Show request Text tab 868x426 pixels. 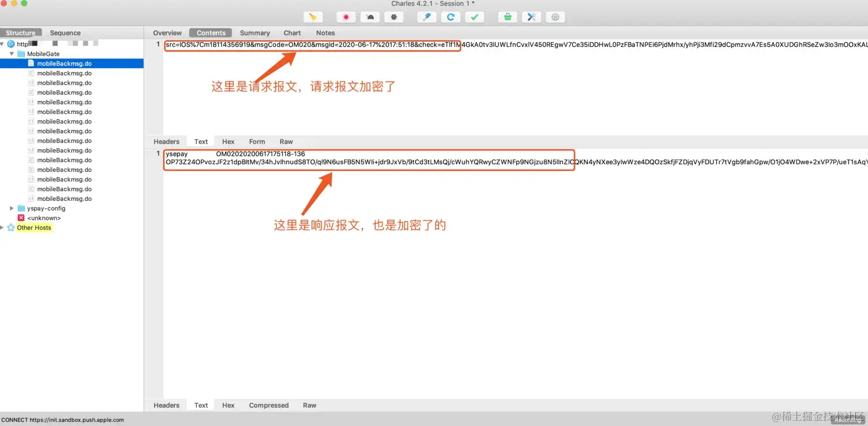click(x=201, y=142)
